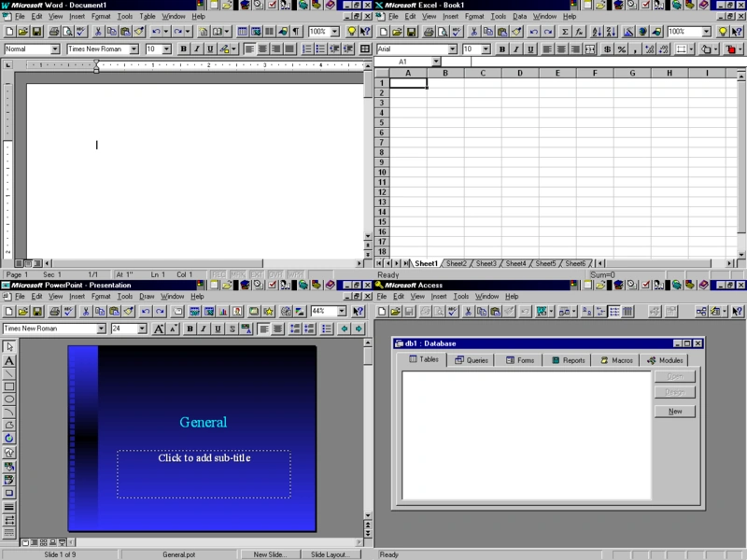Click Cut scissors icon in Access toolbar
The height and width of the screenshot is (560, 747).
468,312
